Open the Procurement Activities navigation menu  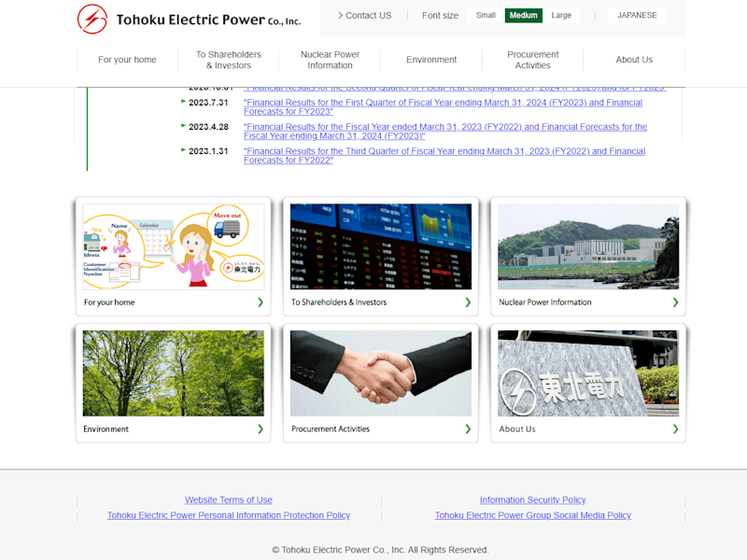point(532,60)
